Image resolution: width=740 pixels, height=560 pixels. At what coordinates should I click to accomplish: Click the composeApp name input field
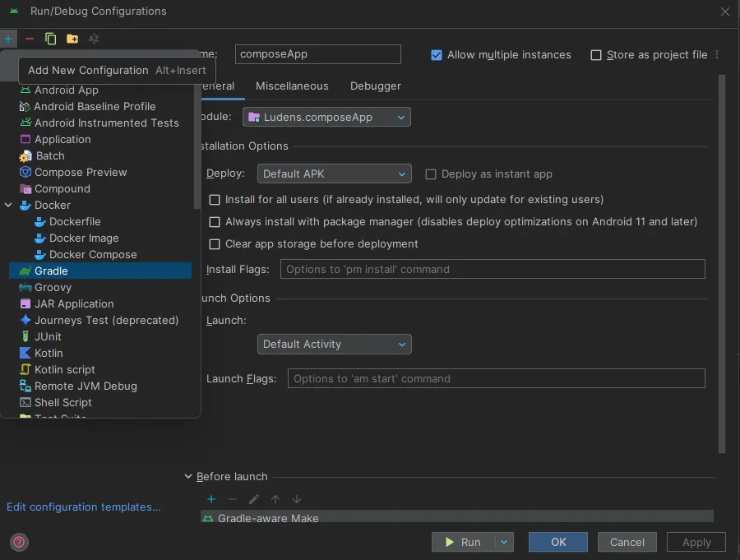(x=317, y=54)
